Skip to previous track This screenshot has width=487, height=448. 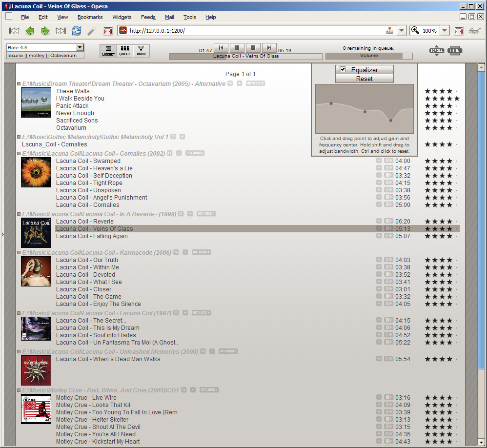point(221,47)
